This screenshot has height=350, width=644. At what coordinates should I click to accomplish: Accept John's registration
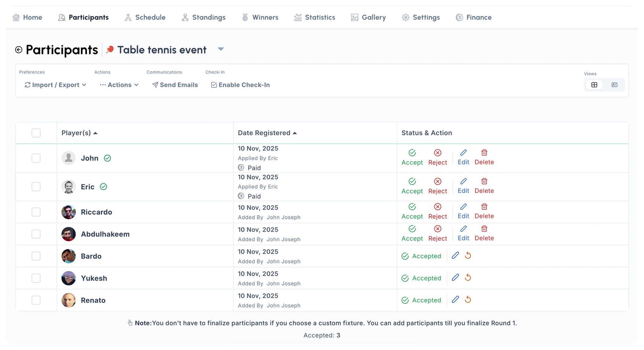coord(412,157)
